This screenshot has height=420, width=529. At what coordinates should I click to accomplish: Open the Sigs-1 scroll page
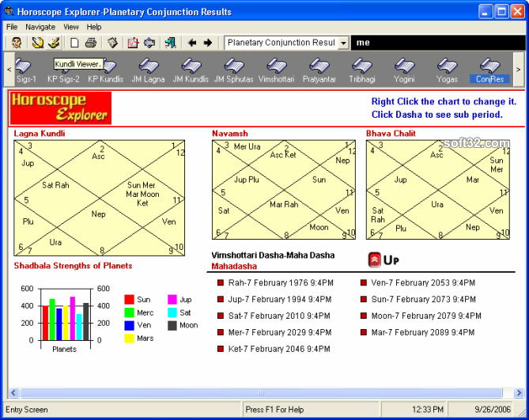coord(26,70)
